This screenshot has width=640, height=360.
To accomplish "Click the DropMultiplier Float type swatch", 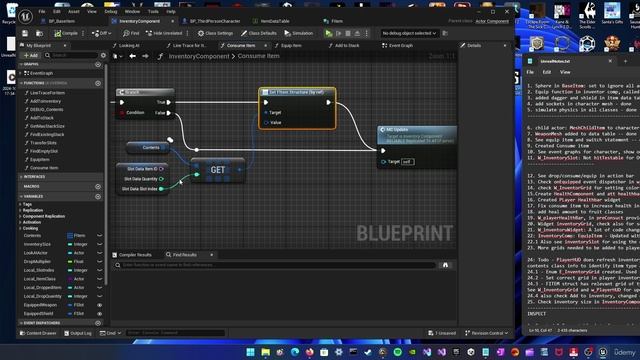I will click(x=70, y=262).
